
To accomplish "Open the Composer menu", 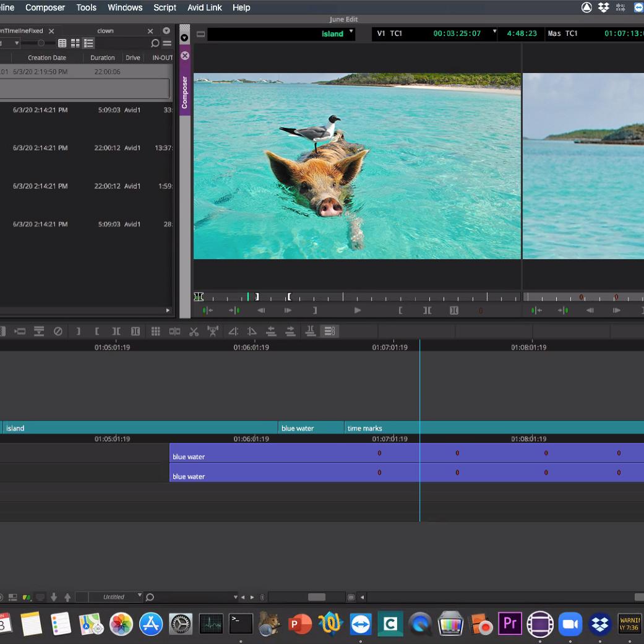I will click(x=45, y=7).
